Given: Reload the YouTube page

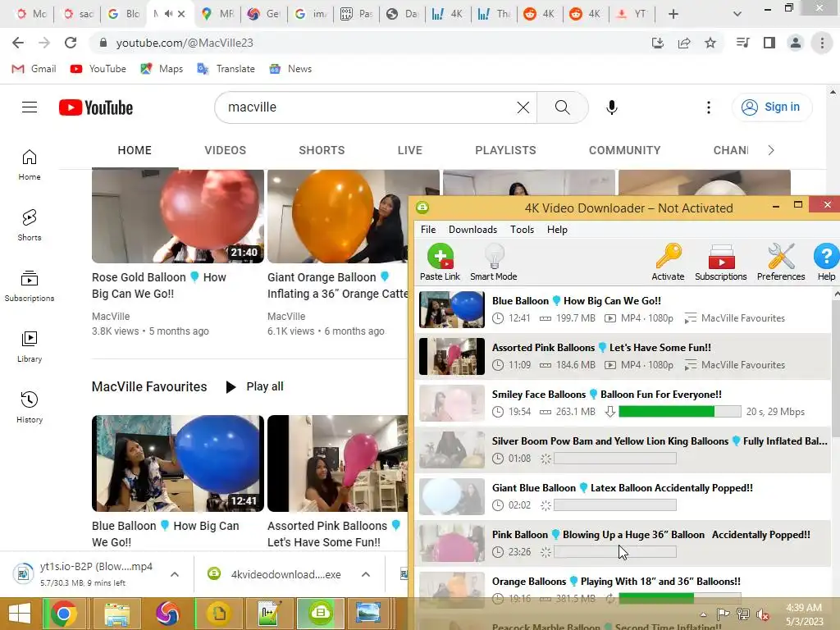Looking at the screenshot, I should point(71,43).
